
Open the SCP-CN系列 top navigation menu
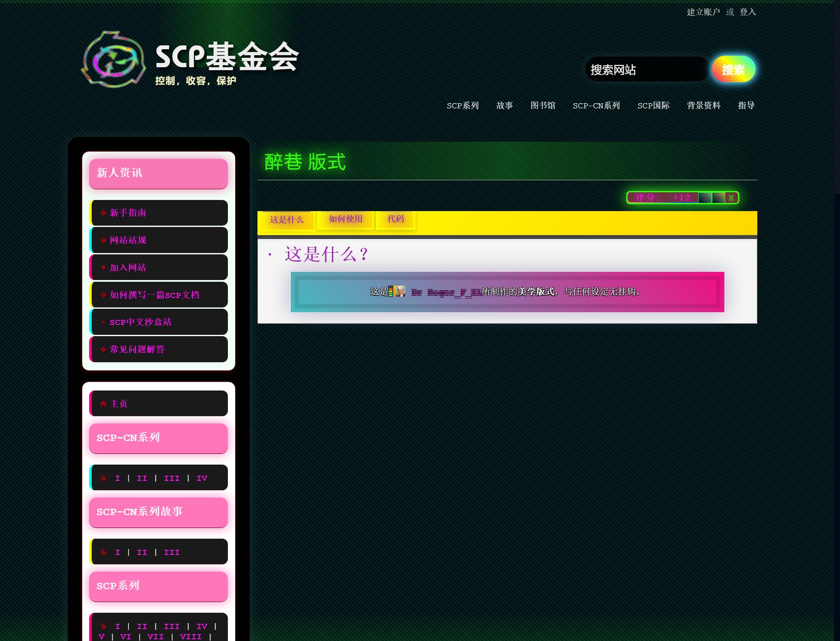tap(596, 105)
